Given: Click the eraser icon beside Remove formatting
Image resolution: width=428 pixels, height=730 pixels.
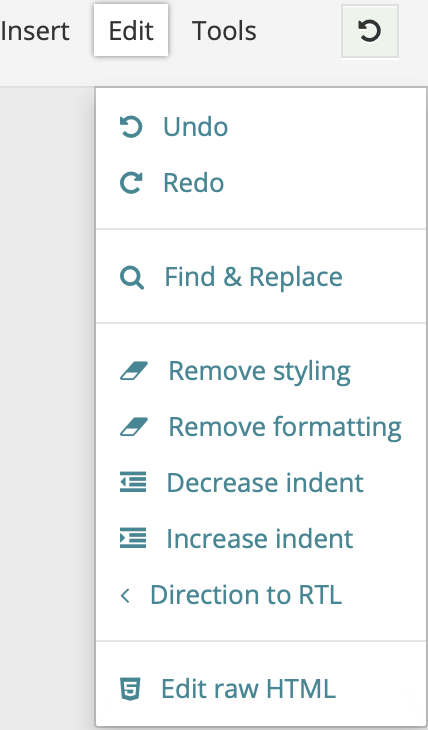Looking at the screenshot, I should click(x=134, y=427).
